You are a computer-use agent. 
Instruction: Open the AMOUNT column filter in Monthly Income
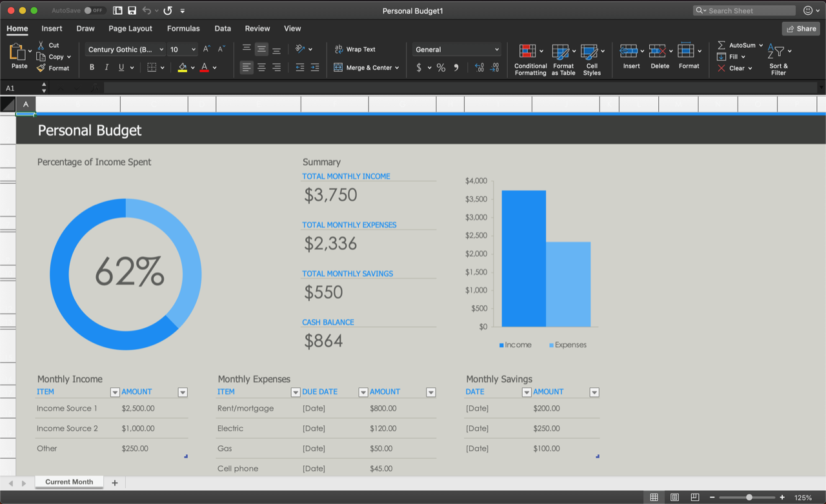point(183,392)
